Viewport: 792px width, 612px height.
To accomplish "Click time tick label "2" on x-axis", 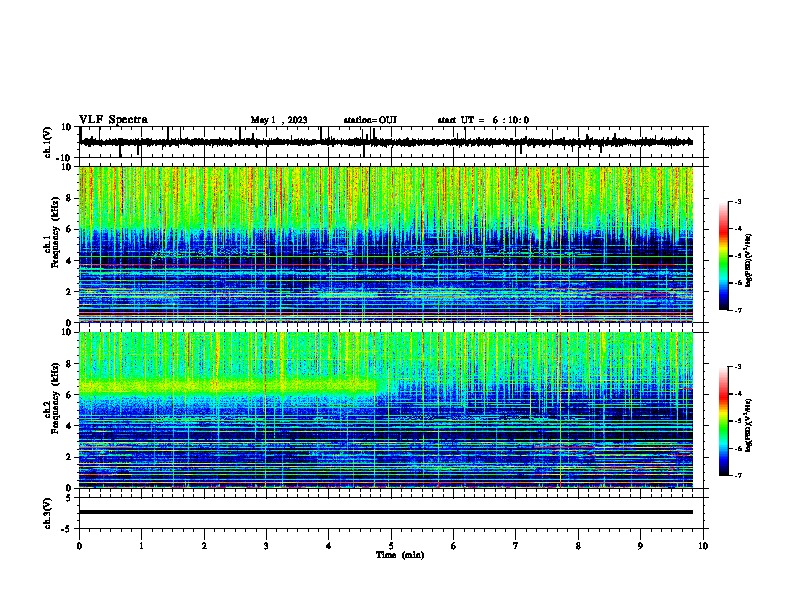I will tap(204, 545).
